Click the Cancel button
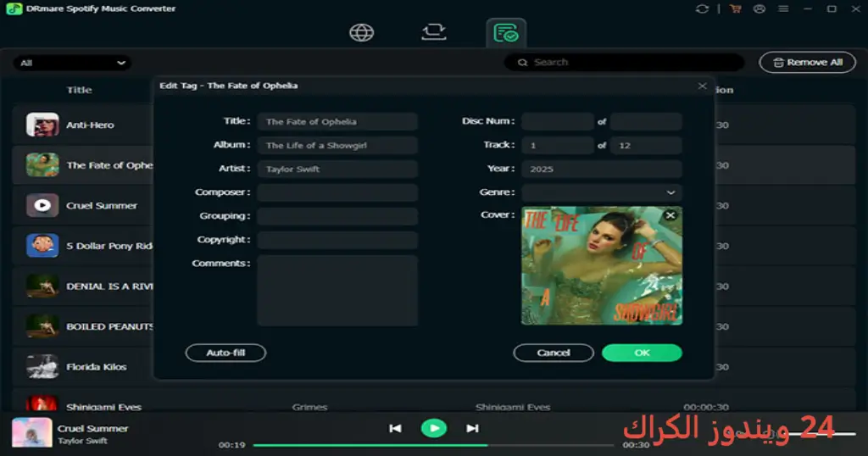868x456 pixels. pos(554,353)
